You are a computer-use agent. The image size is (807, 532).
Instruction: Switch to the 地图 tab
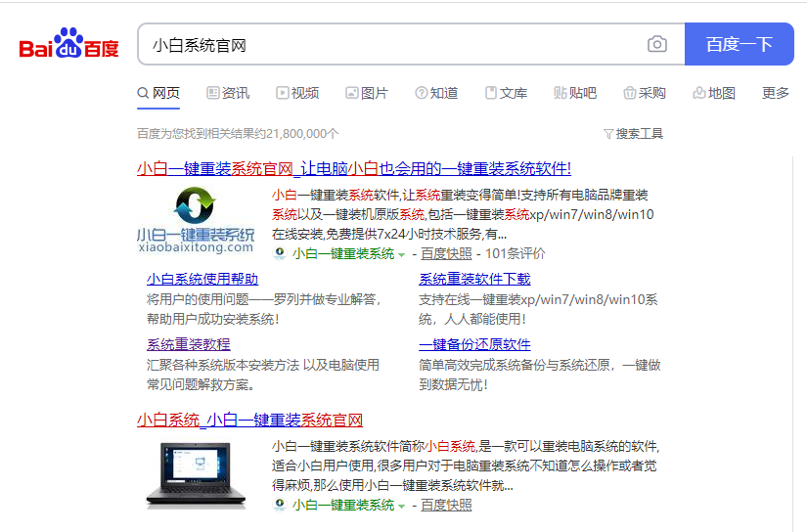(x=714, y=93)
